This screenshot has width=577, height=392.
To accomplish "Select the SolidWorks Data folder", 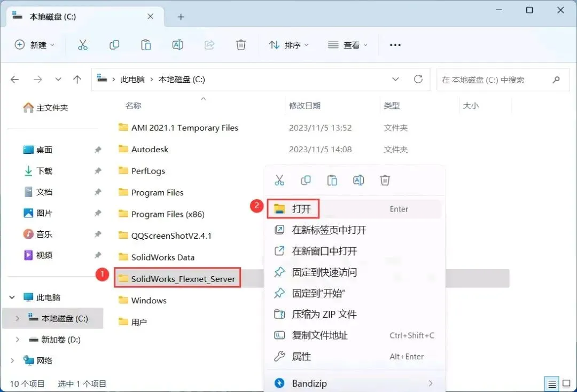I will (x=157, y=257).
